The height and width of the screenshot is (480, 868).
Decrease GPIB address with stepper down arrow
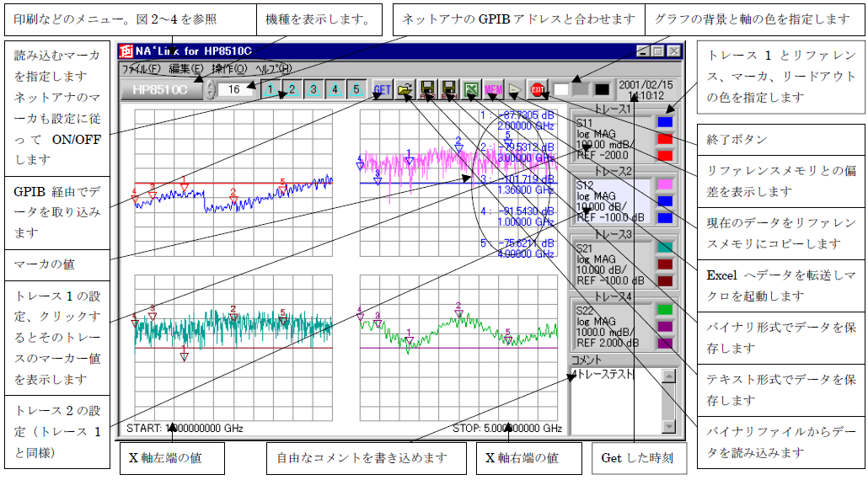211,94
